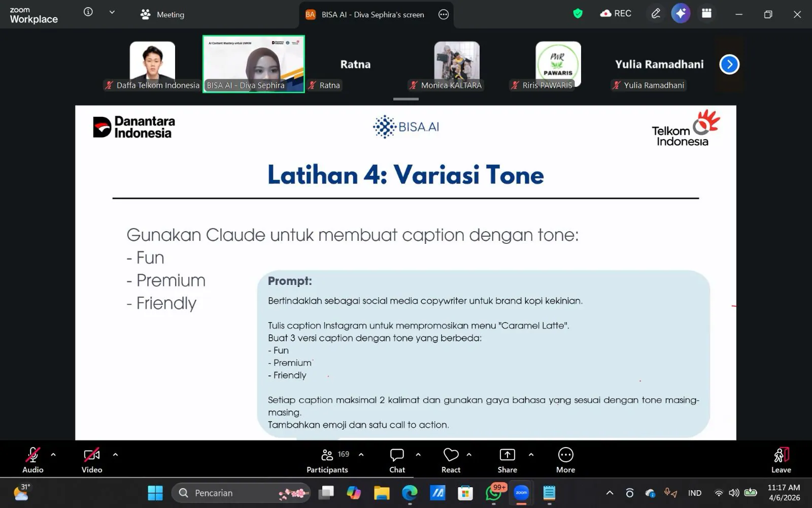Select the Annotate pencil icon

(656, 14)
